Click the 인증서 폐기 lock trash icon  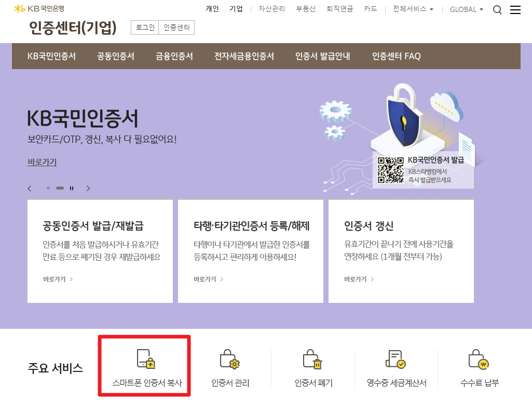(x=312, y=359)
